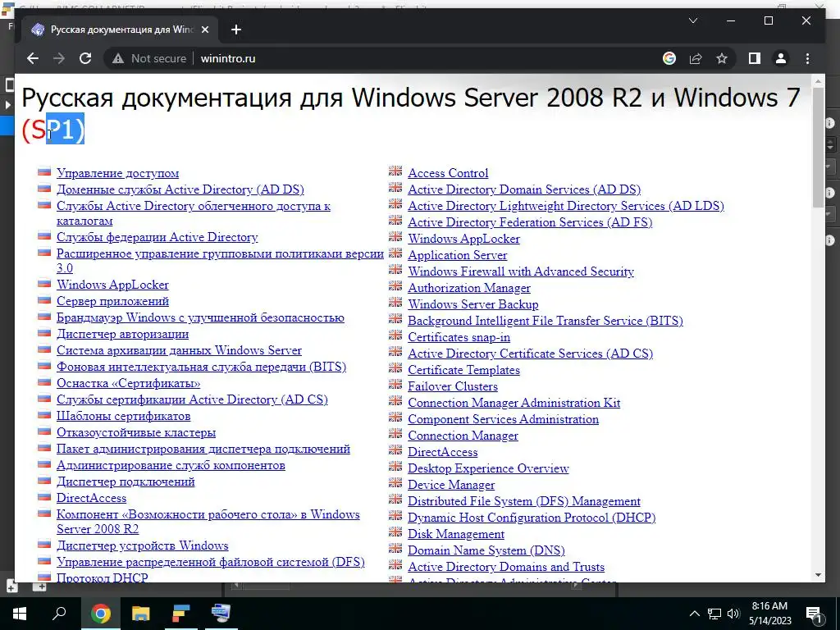
Task: Click the UK flag beside Windows AppLocker
Action: click(395, 236)
